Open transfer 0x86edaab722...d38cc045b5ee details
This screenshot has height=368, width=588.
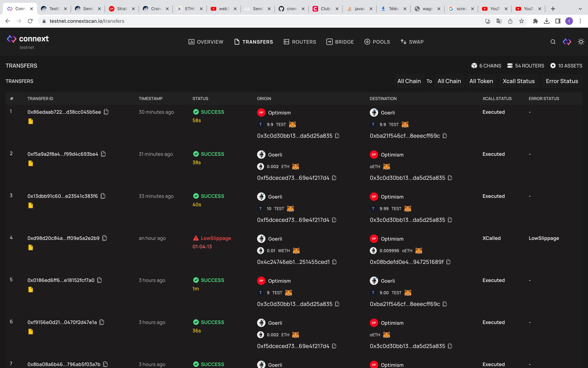pos(64,112)
